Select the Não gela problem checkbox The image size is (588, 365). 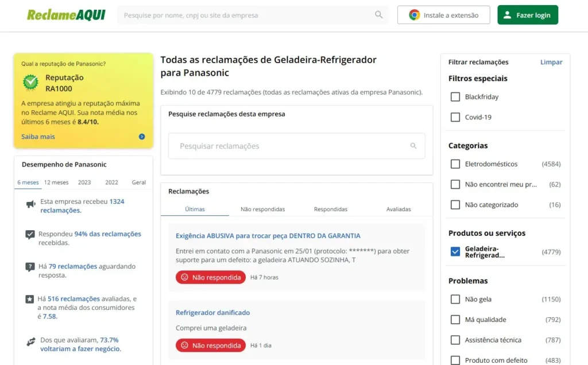[455, 300]
